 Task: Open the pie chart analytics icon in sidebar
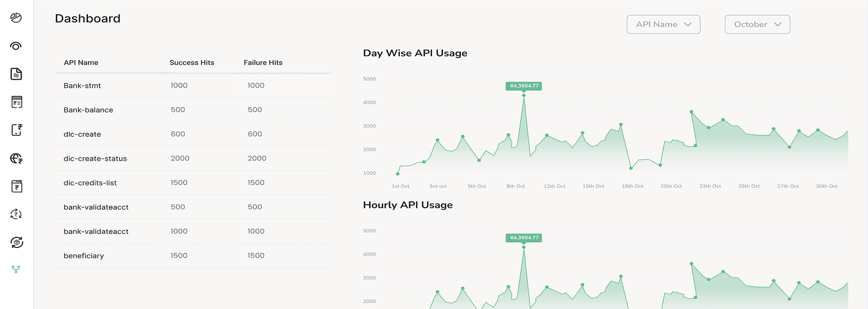point(16,18)
